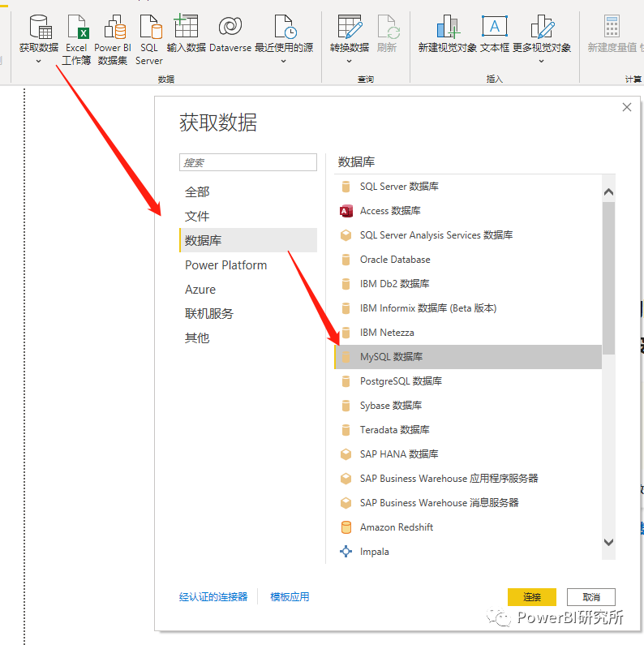The width and height of the screenshot is (644, 645).
Task: Insert a 文本框 text box
Action: tap(495, 26)
